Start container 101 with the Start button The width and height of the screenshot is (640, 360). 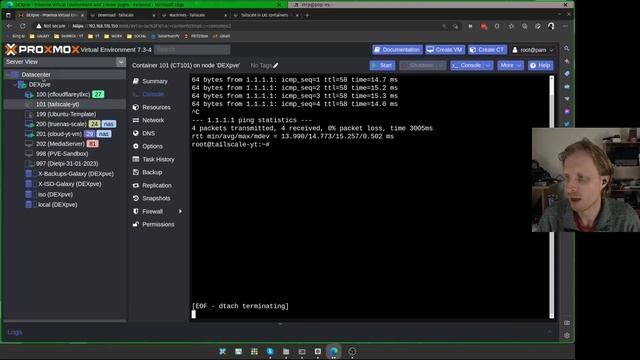(x=382, y=65)
